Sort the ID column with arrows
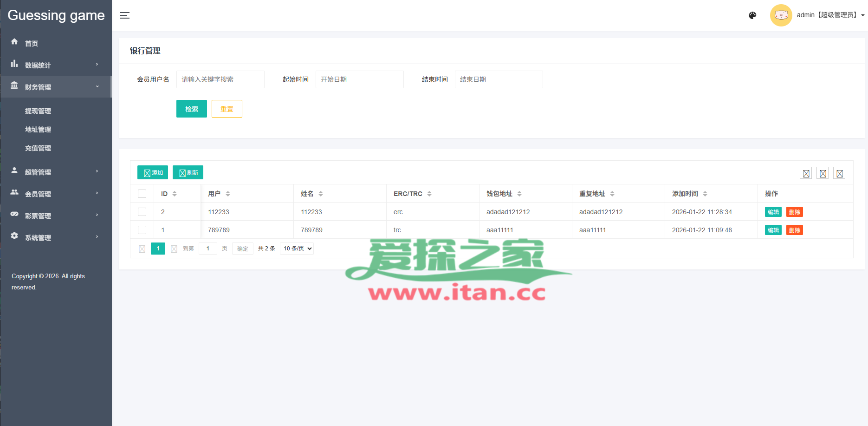The width and height of the screenshot is (868, 426). tap(175, 194)
